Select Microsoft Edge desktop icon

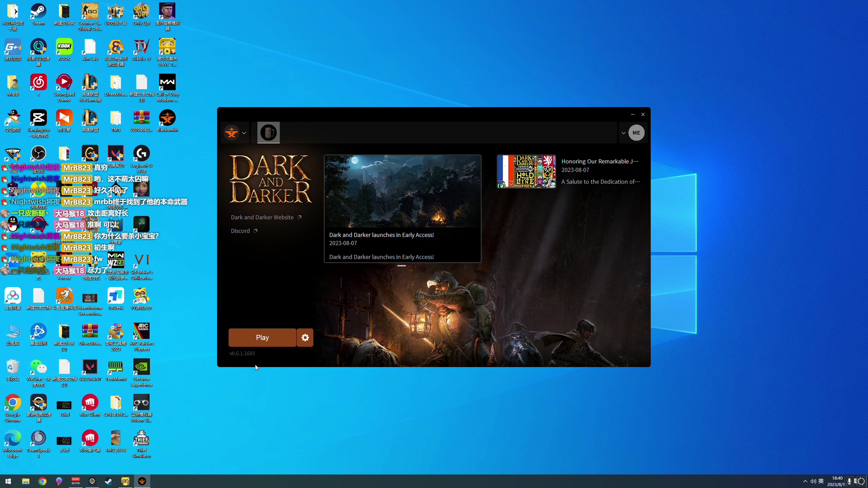point(13,444)
